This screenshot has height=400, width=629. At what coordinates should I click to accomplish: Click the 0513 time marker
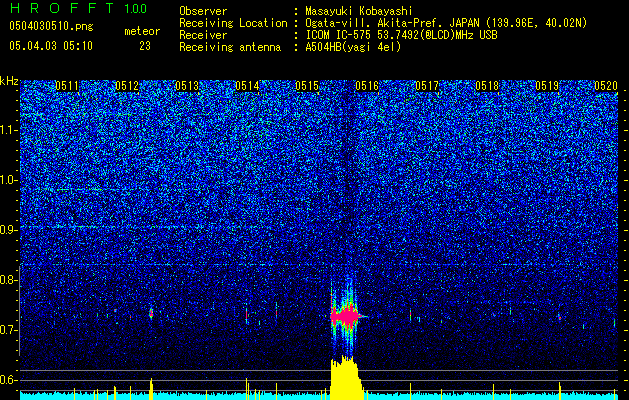[187, 86]
